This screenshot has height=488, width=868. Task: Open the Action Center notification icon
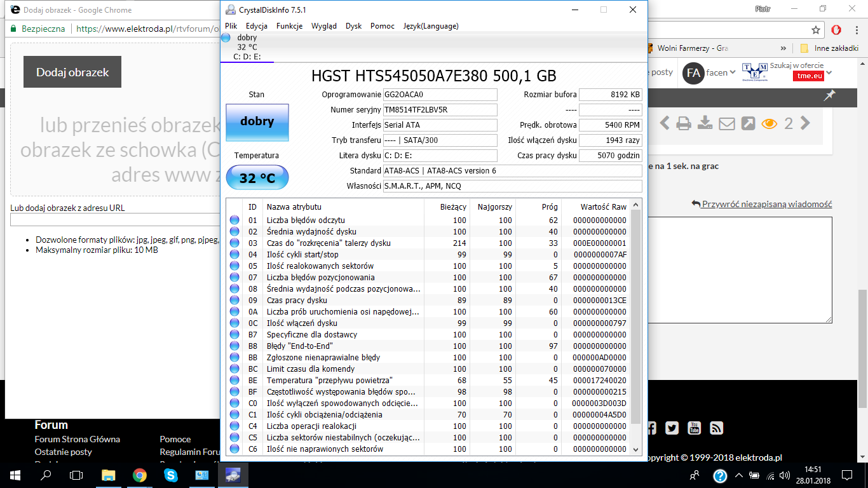[846, 475]
